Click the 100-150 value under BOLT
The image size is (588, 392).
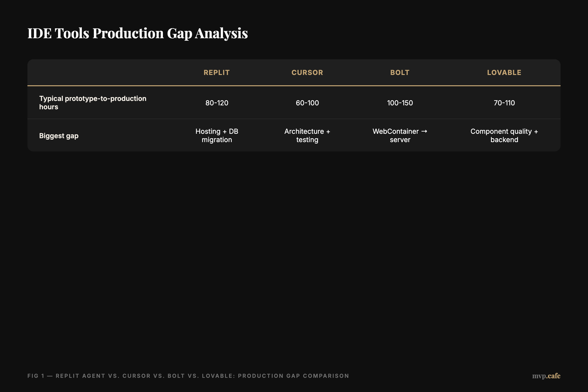(400, 103)
